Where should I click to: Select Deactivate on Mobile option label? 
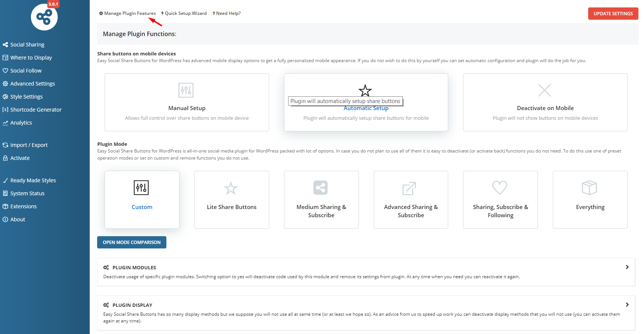[545, 108]
